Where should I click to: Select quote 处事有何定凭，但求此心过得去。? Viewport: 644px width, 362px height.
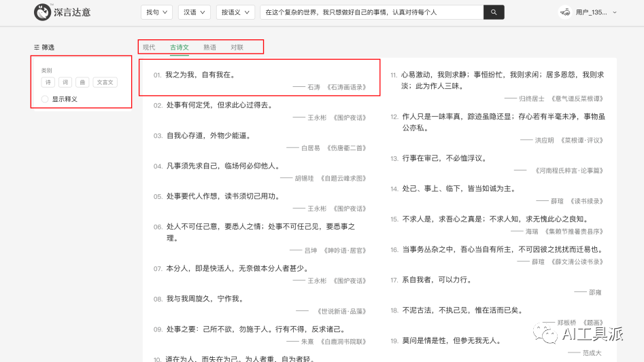click(x=220, y=105)
